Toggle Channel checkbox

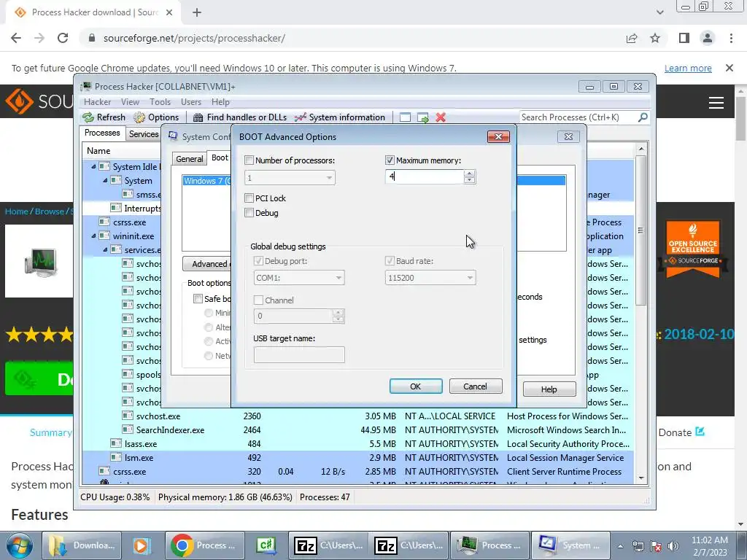pyautogui.click(x=258, y=300)
